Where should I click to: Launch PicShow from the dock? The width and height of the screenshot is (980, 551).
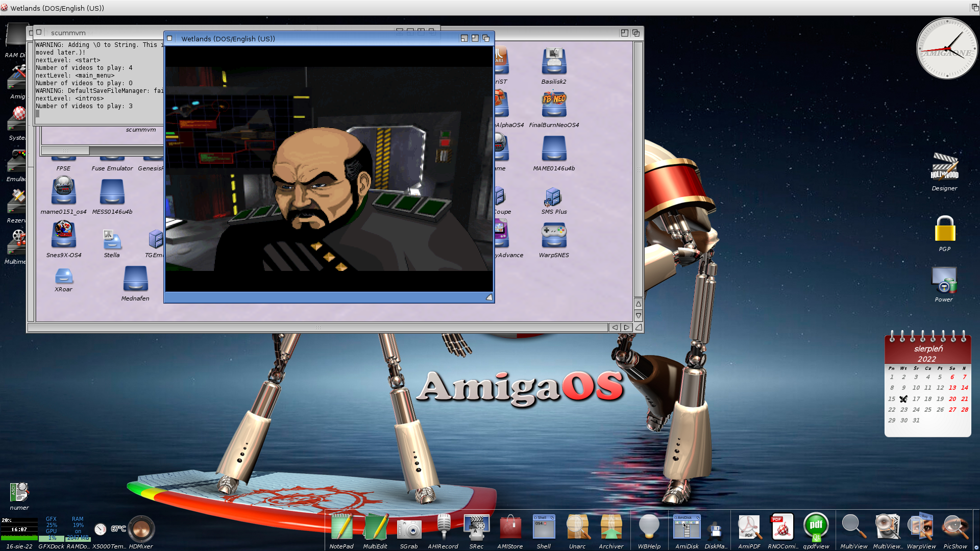tap(955, 527)
